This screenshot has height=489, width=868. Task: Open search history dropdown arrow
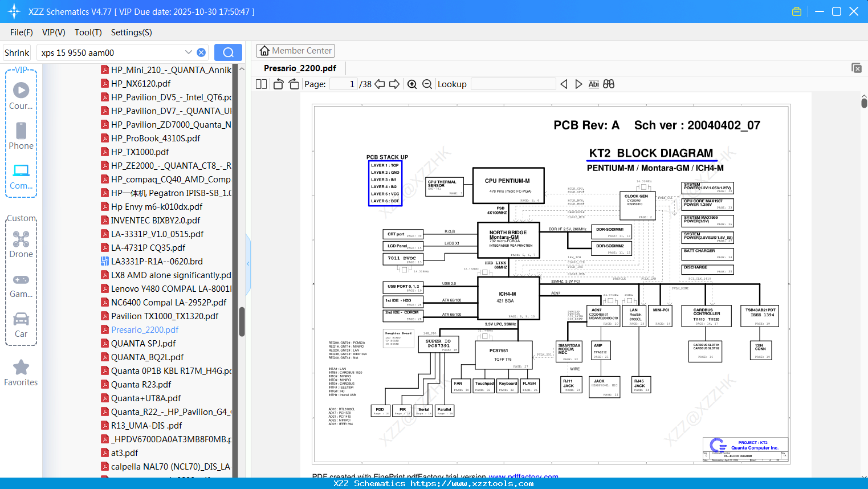(189, 52)
